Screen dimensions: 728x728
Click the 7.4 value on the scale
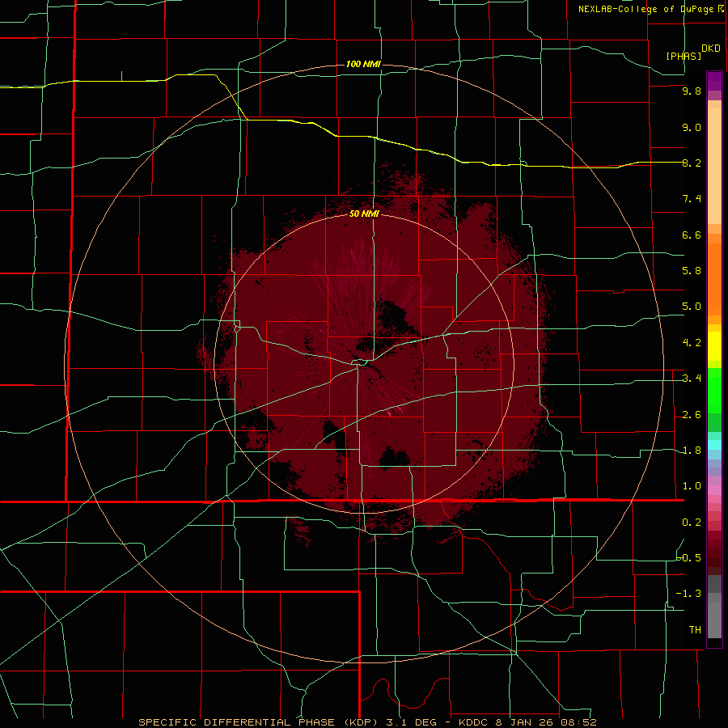click(692, 199)
